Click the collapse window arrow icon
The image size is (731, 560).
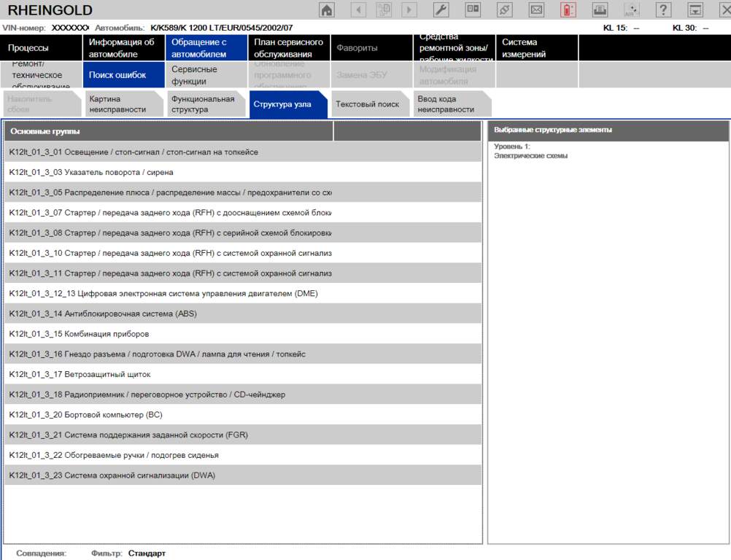click(x=696, y=10)
